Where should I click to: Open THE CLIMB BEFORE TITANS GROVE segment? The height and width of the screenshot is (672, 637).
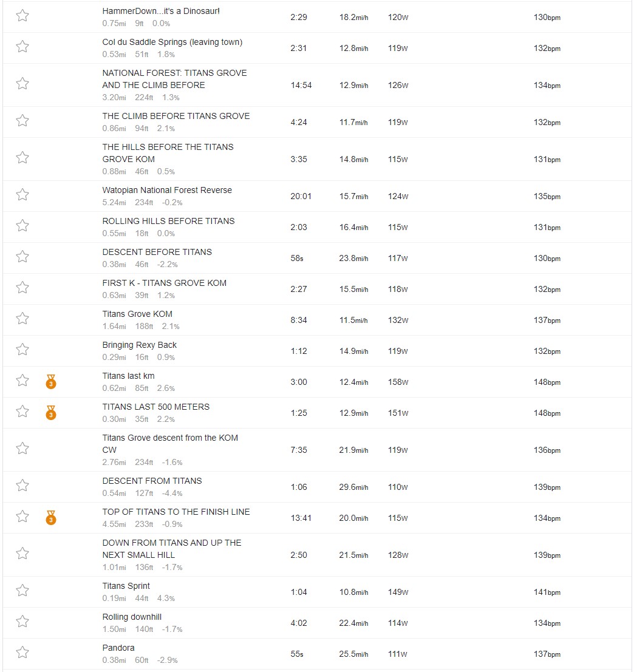click(175, 116)
